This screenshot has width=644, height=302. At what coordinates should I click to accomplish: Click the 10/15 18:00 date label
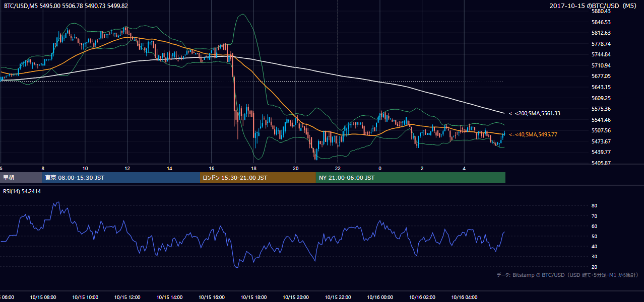(253, 297)
